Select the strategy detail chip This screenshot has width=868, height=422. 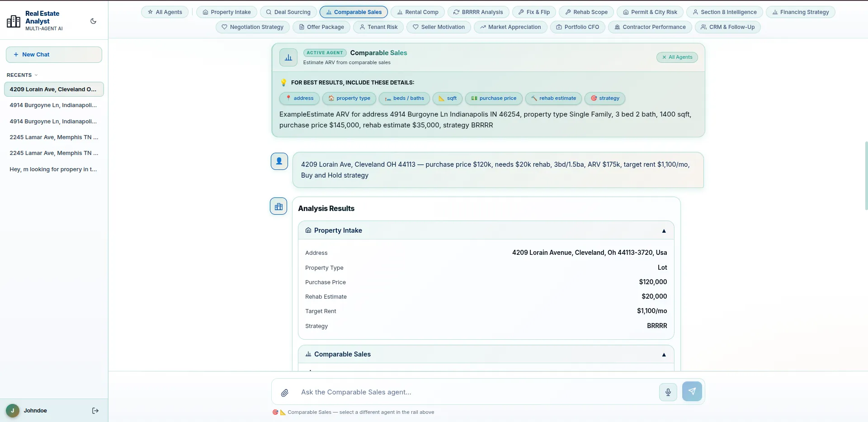click(x=605, y=98)
